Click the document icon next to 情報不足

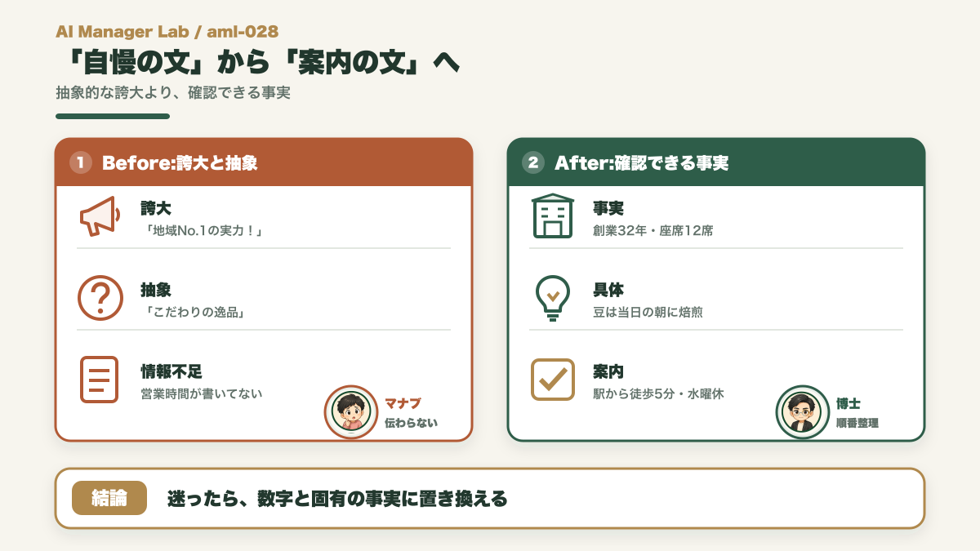100,380
